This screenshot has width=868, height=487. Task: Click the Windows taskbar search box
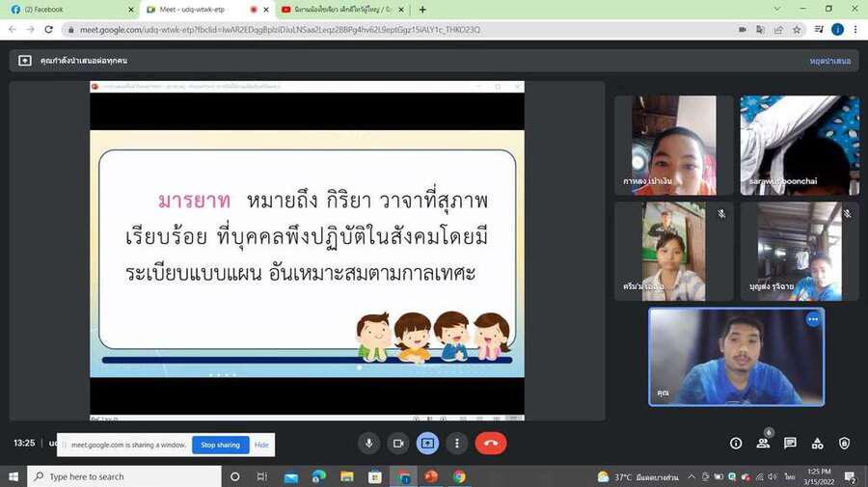click(x=125, y=476)
